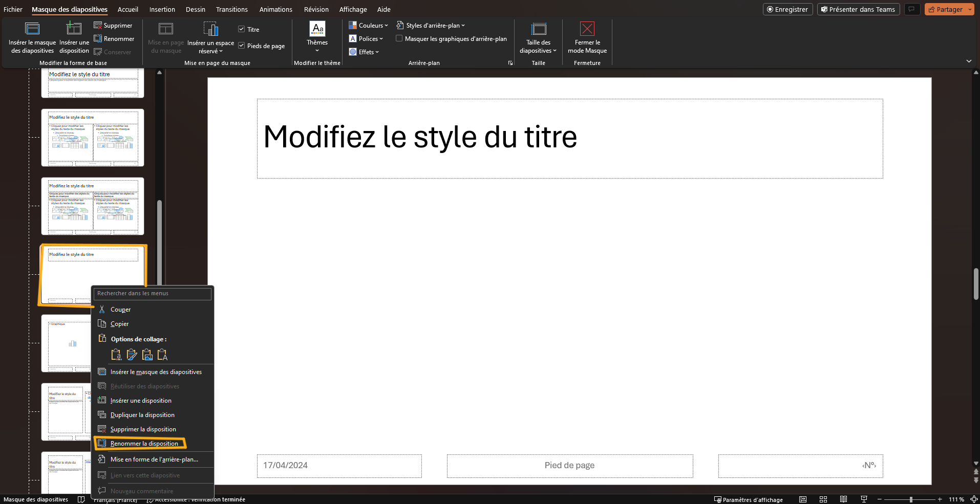Viewport: 980px width, 504px height.
Task: Enable Masquer les graphiques d'arrière-plan
Action: [399, 39]
